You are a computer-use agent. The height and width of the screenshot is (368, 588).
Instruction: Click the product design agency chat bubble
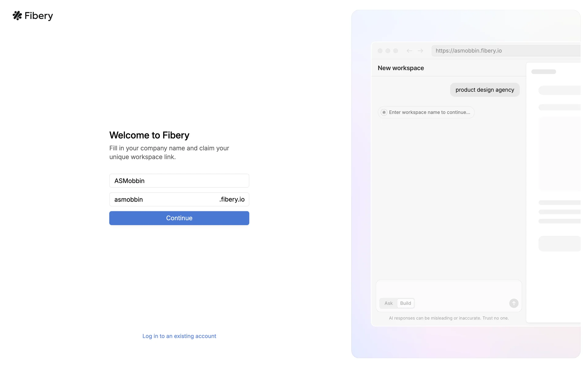(484, 90)
